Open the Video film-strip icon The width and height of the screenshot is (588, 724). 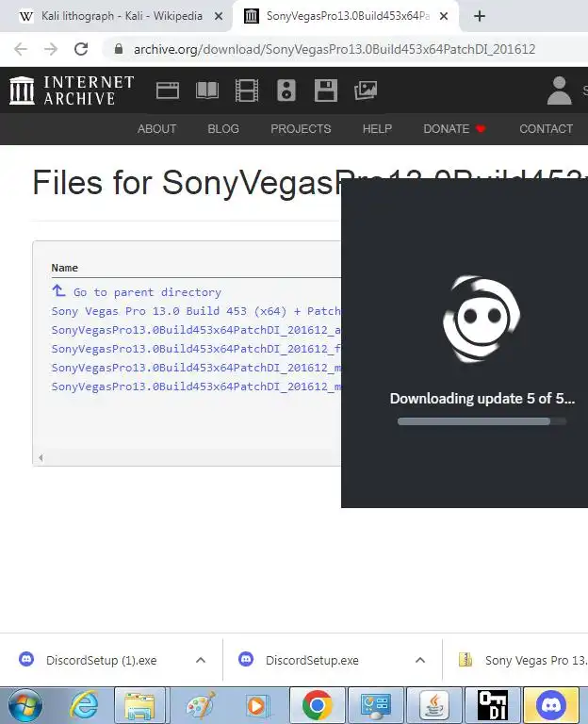[x=247, y=90]
